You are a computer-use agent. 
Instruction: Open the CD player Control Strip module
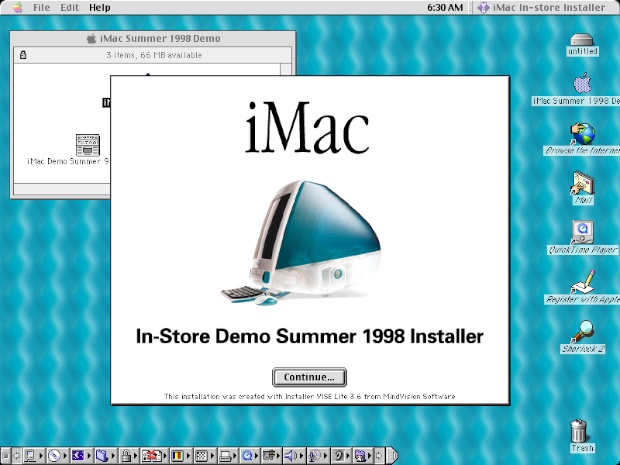click(x=57, y=456)
